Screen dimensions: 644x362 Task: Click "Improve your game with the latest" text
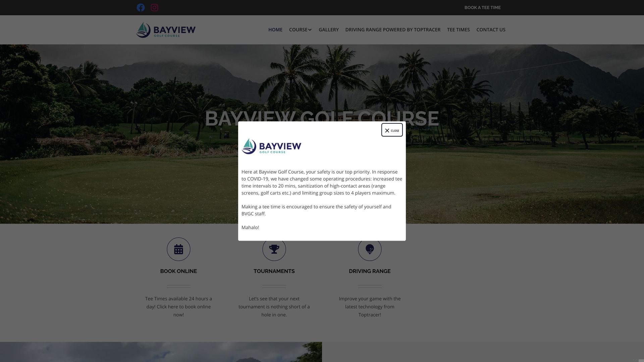click(370, 307)
